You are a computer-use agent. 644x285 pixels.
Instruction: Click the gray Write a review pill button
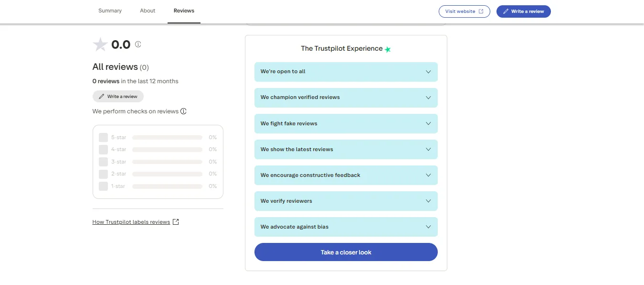point(118,97)
